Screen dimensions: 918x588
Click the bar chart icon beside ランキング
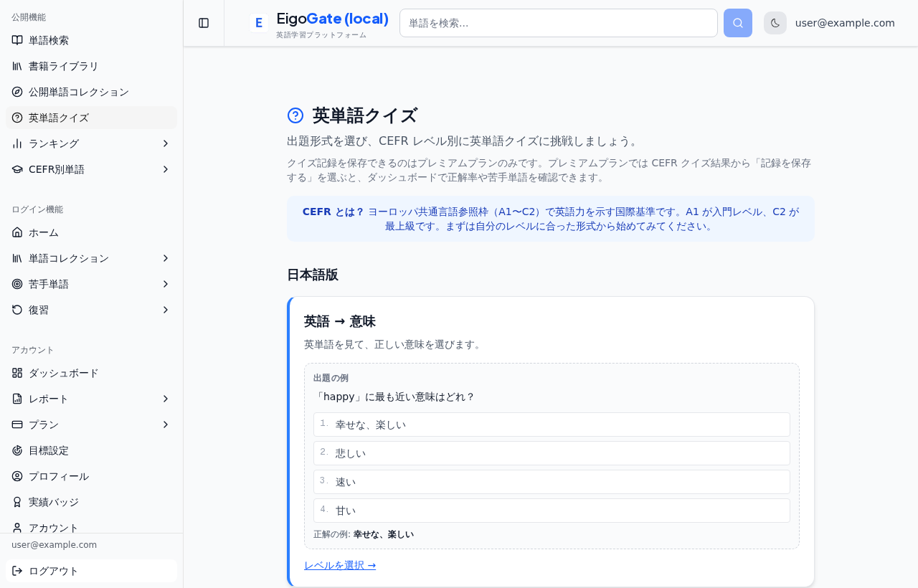pyautogui.click(x=17, y=143)
